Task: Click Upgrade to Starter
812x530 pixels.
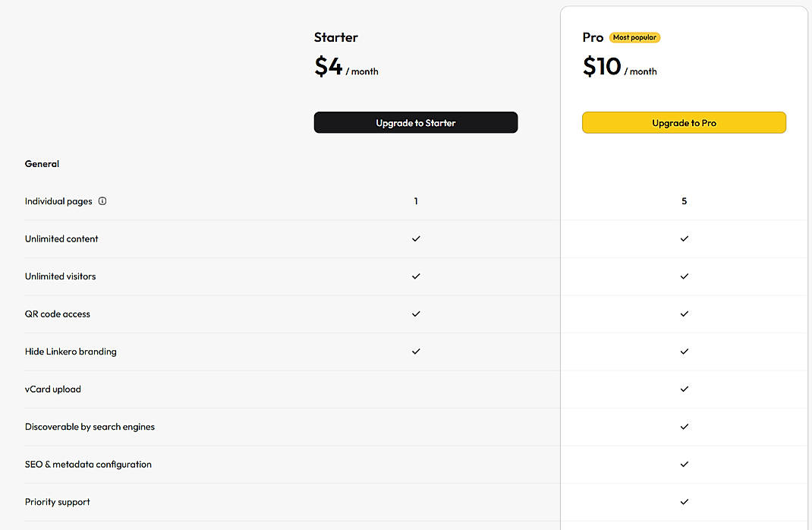Action: 416,122
